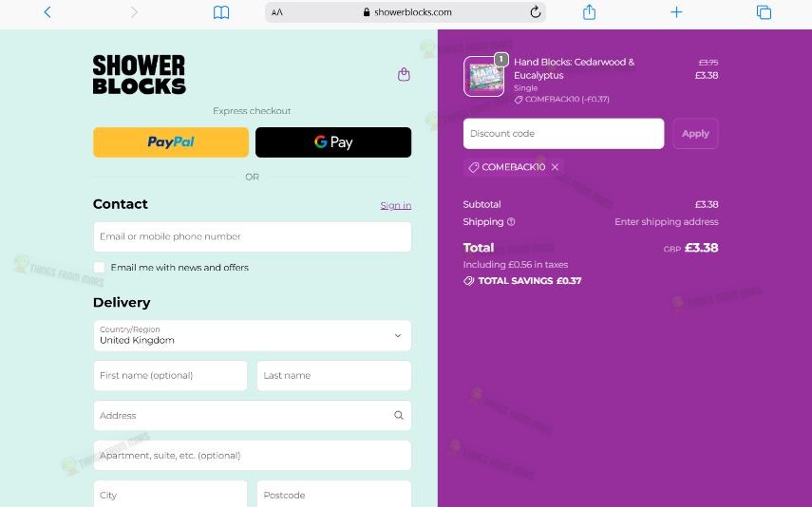Viewport: 812px width, 507px height.
Task: Click the Including £0.56 in taxes text
Action: [x=516, y=265]
